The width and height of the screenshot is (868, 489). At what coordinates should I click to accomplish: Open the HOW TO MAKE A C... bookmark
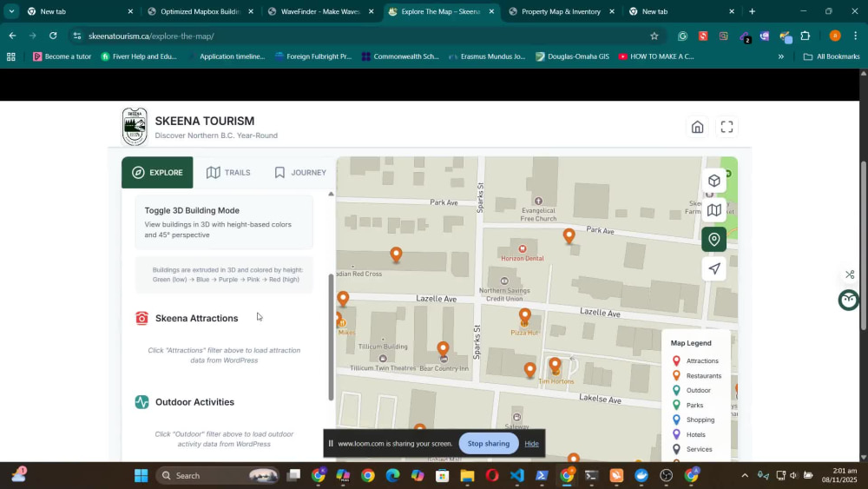click(x=656, y=56)
